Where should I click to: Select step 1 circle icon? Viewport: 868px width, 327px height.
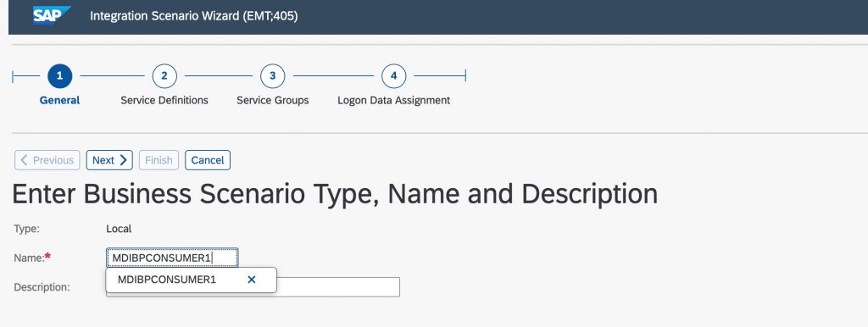click(x=60, y=75)
